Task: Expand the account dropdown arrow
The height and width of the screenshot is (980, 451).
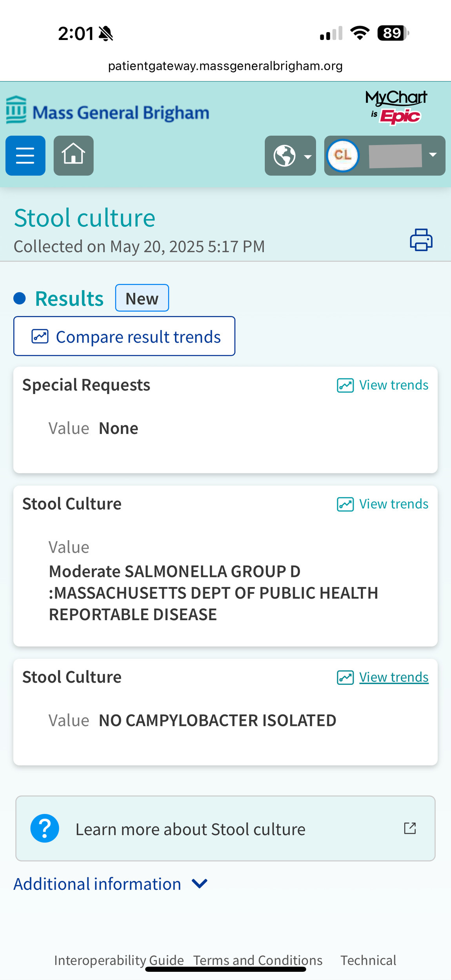Action: [433, 155]
